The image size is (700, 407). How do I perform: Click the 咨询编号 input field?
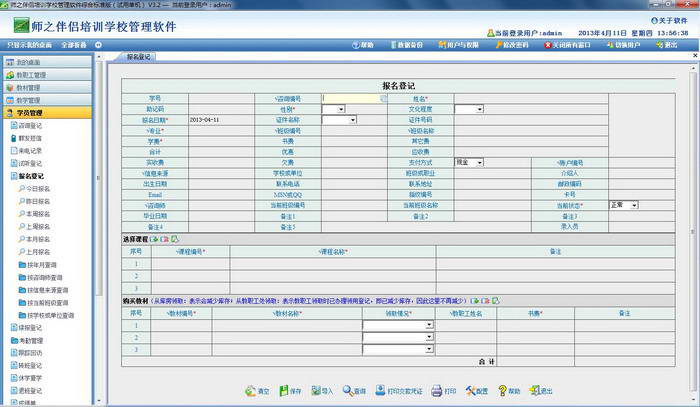pyautogui.click(x=350, y=99)
